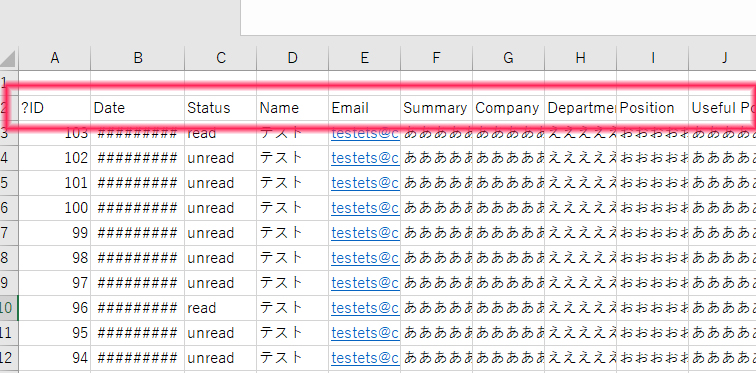Click the Select All corner triangle
Screen dimensions: 756x373
pyautogui.click(x=9, y=58)
